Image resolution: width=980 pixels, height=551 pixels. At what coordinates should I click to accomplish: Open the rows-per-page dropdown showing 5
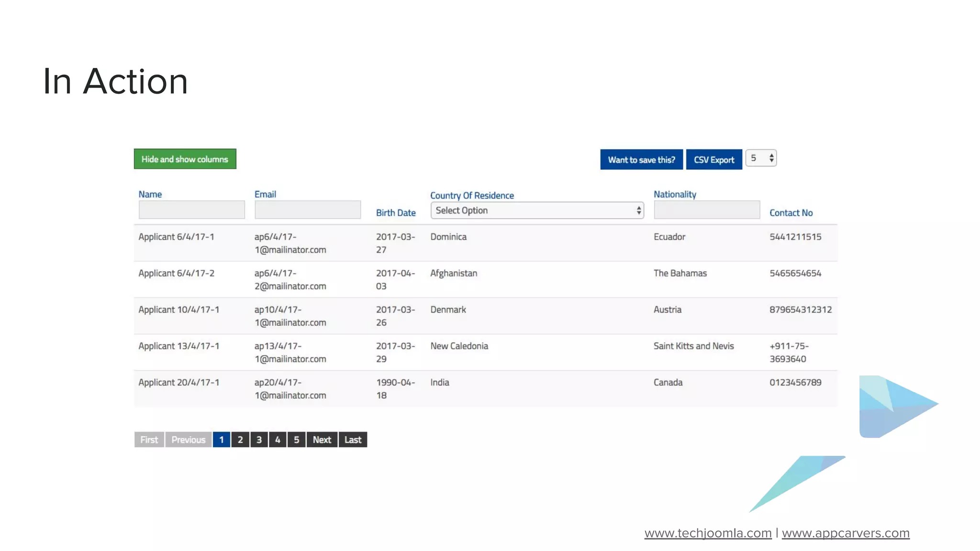click(x=761, y=158)
